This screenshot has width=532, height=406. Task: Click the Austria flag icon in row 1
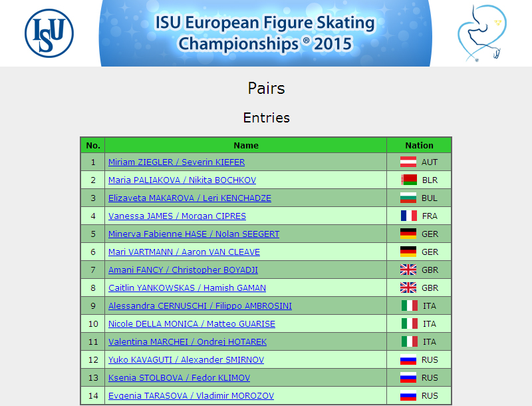tap(408, 162)
